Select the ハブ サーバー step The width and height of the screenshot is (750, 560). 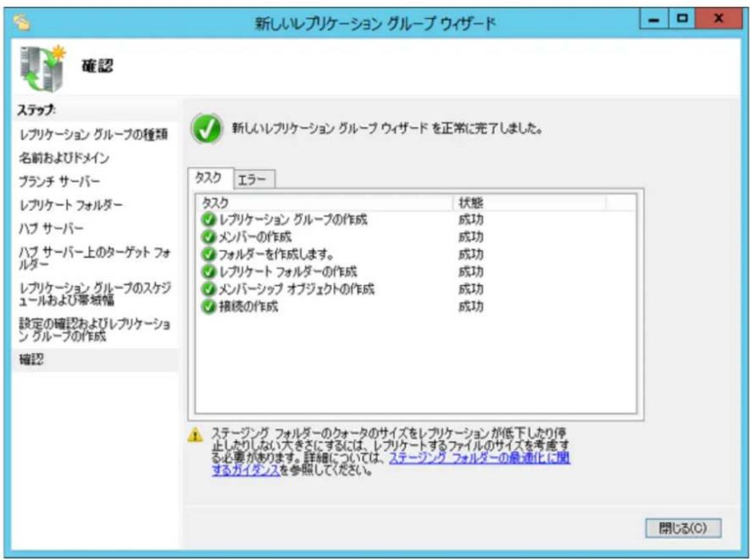pyautogui.click(x=51, y=228)
